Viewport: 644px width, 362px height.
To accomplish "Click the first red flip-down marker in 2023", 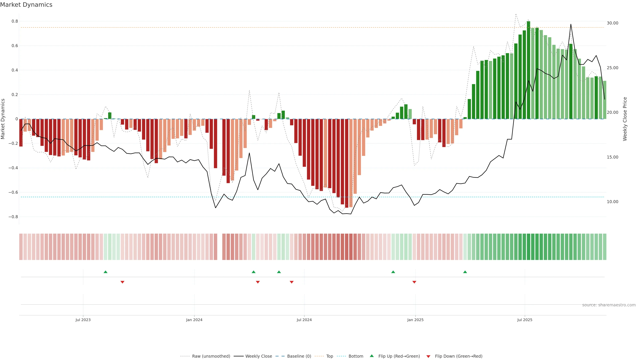I will click(122, 282).
